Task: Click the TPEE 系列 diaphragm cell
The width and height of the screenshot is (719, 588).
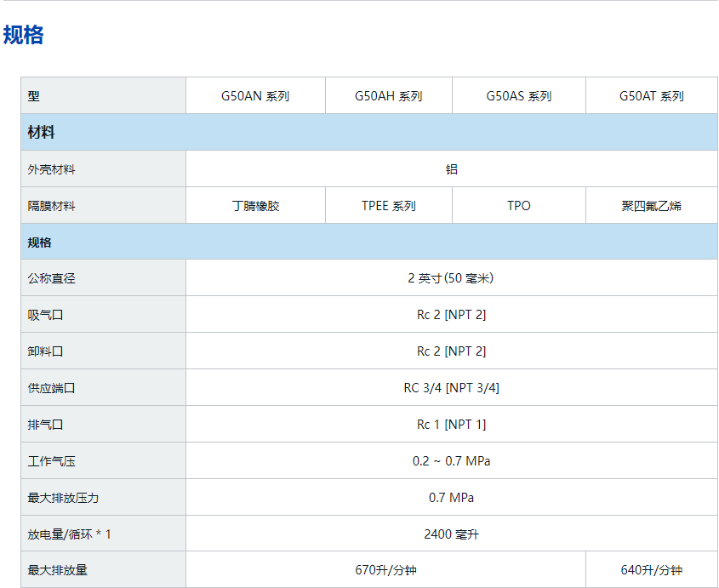Action: pyautogui.click(x=388, y=206)
